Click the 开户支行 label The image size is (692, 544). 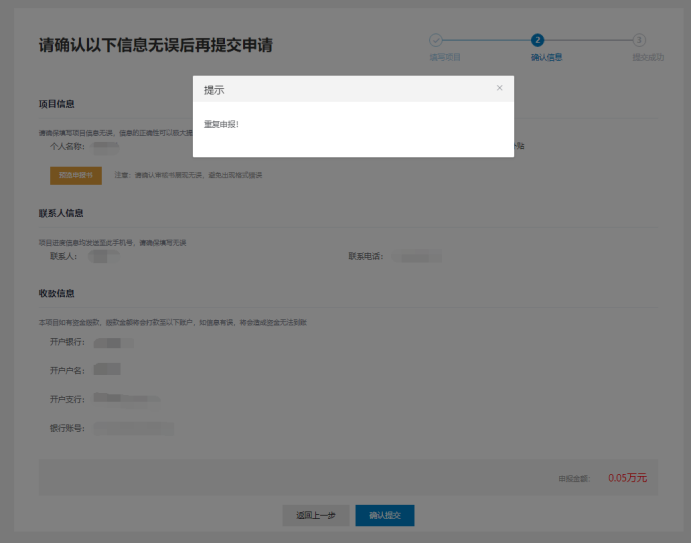click(x=67, y=399)
